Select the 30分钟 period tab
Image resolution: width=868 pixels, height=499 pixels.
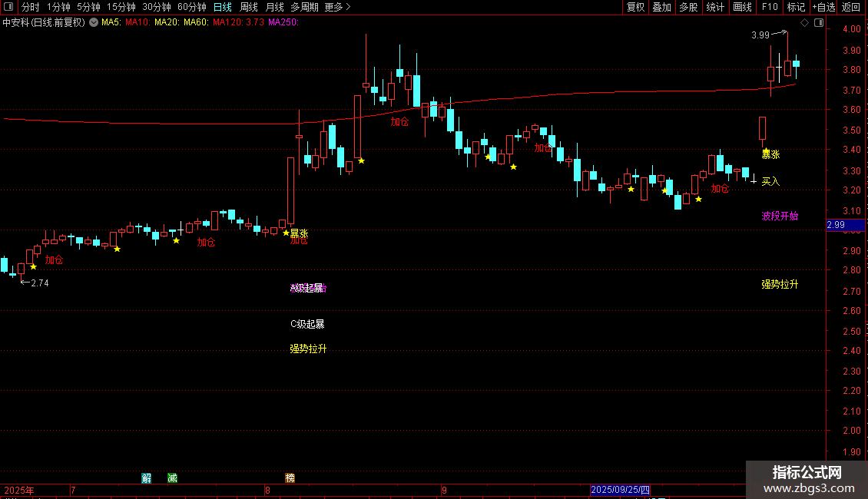click(157, 7)
